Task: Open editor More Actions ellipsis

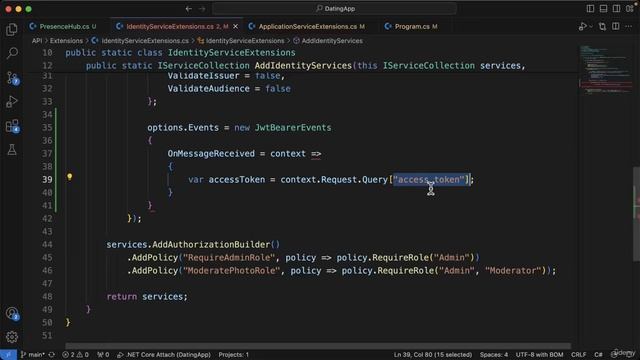Action: (x=629, y=27)
